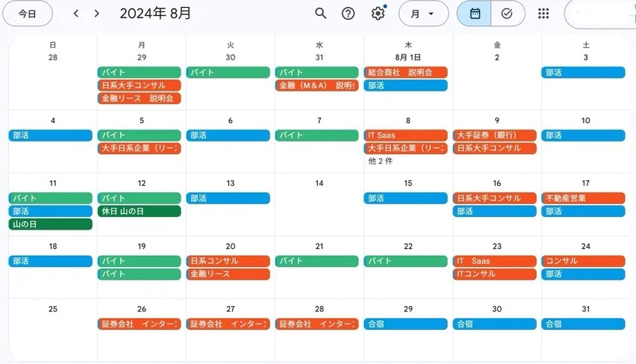Screen dimensions: 636x364
Task: Open the 日系大手コンサル event on August 16
Action: click(x=494, y=198)
